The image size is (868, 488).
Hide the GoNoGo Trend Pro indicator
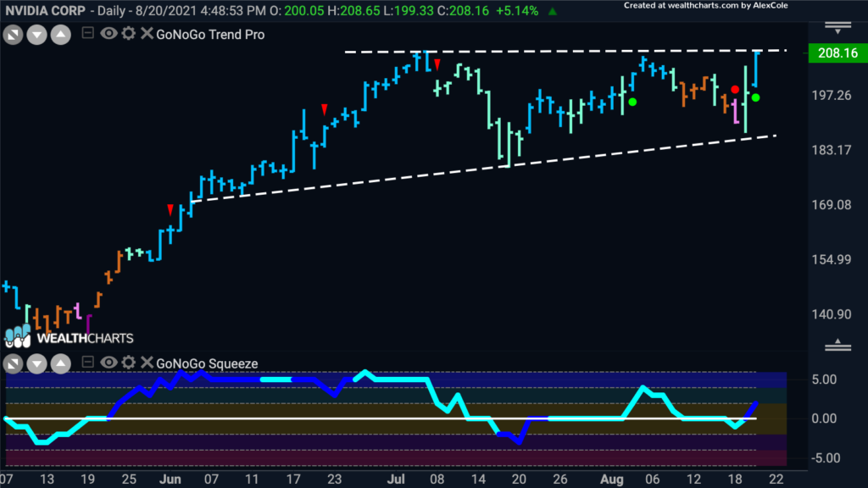(108, 34)
